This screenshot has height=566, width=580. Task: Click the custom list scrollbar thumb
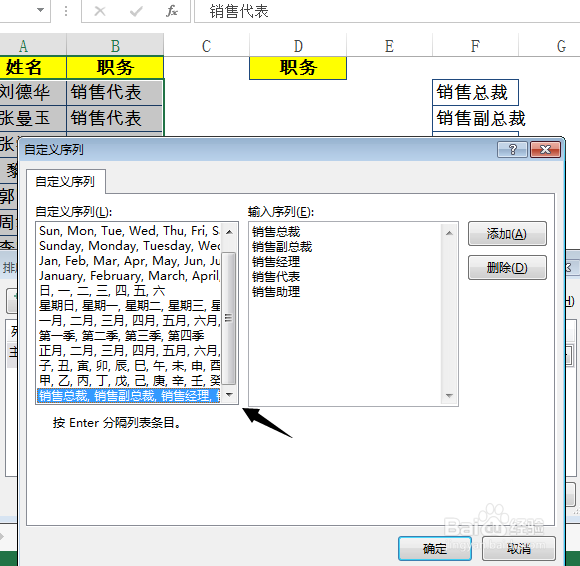[229, 318]
